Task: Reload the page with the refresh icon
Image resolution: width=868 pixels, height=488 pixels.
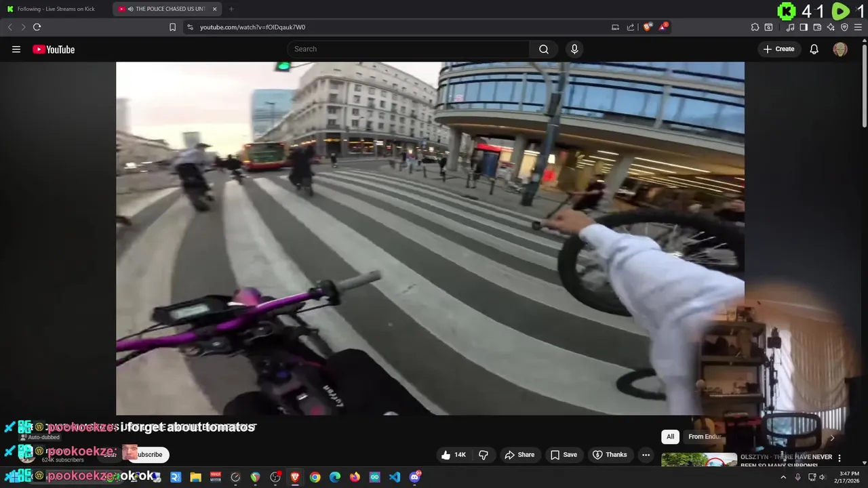Action: click(37, 27)
